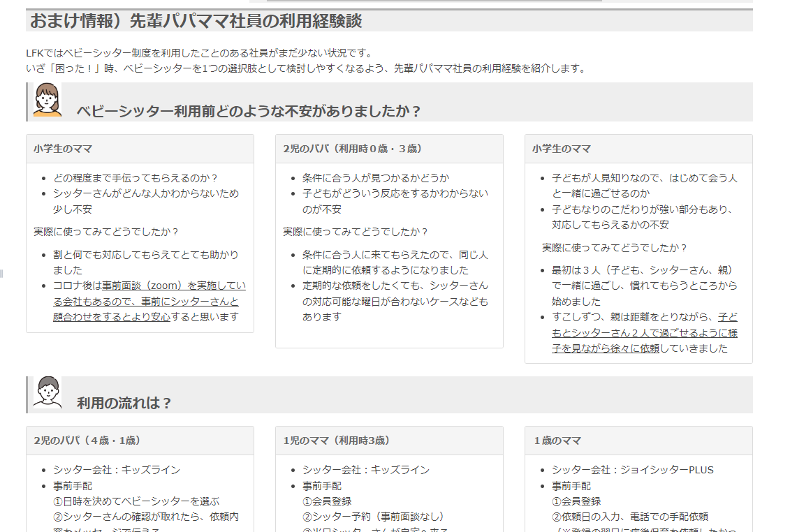Click the bullet 定期的な依頼をしたくても

coord(395,302)
